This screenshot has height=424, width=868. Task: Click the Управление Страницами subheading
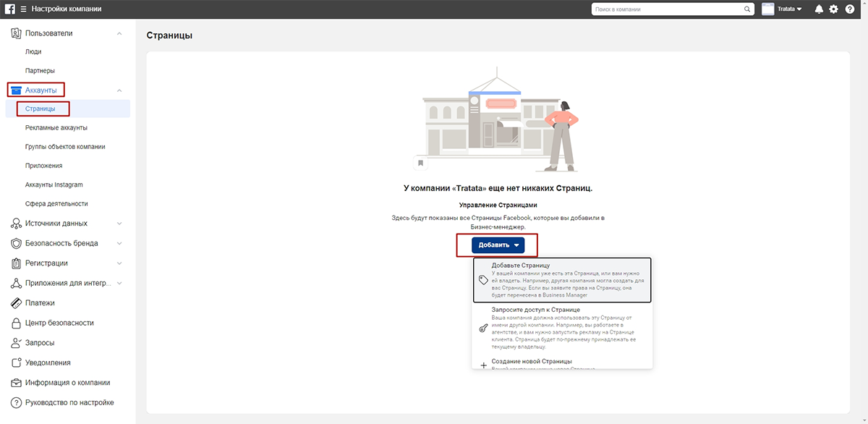(x=498, y=205)
